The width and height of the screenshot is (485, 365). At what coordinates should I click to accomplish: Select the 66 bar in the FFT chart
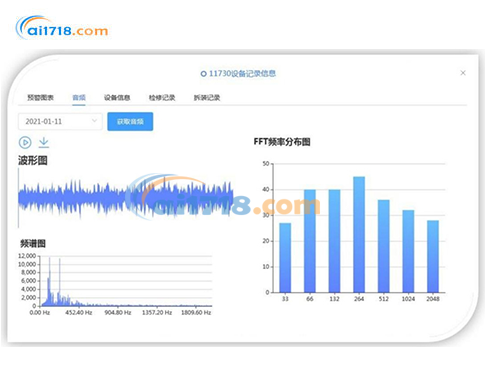pos(310,241)
